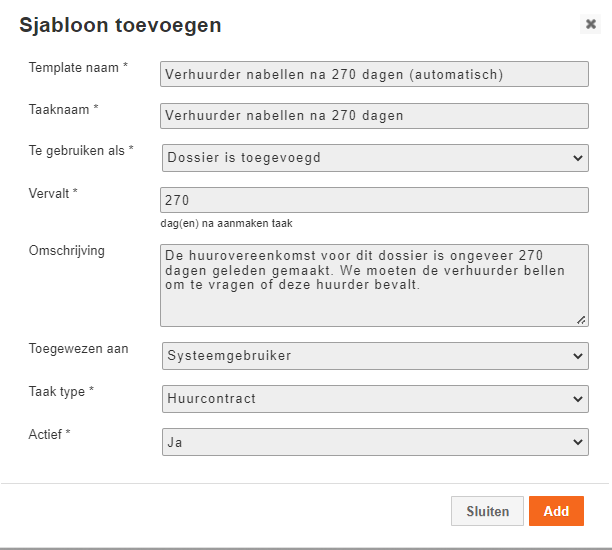Click the dag(en) na aanmaken taak hint
The height and width of the screenshot is (550, 612).
pos(226,224)
